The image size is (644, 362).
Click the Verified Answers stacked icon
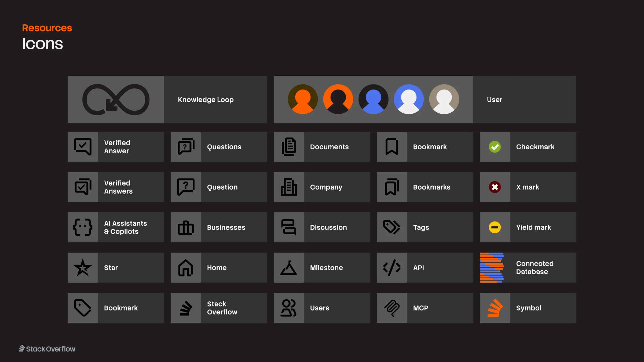click(x=83, y=187)
